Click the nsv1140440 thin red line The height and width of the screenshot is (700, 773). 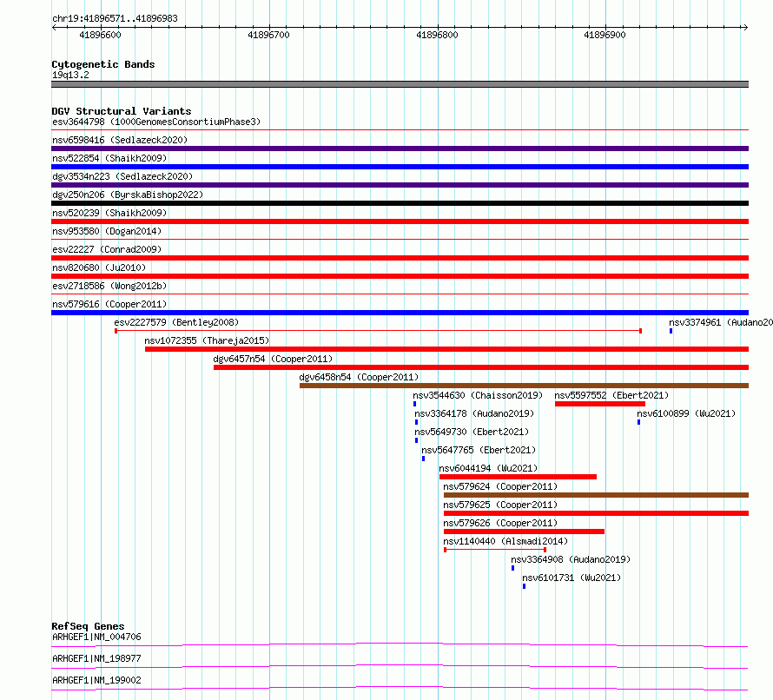tap(495, 550)
